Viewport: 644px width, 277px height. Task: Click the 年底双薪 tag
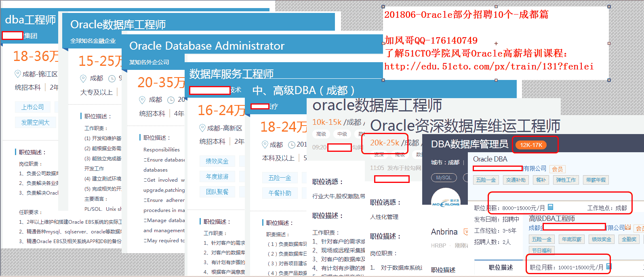coord(571,239)
